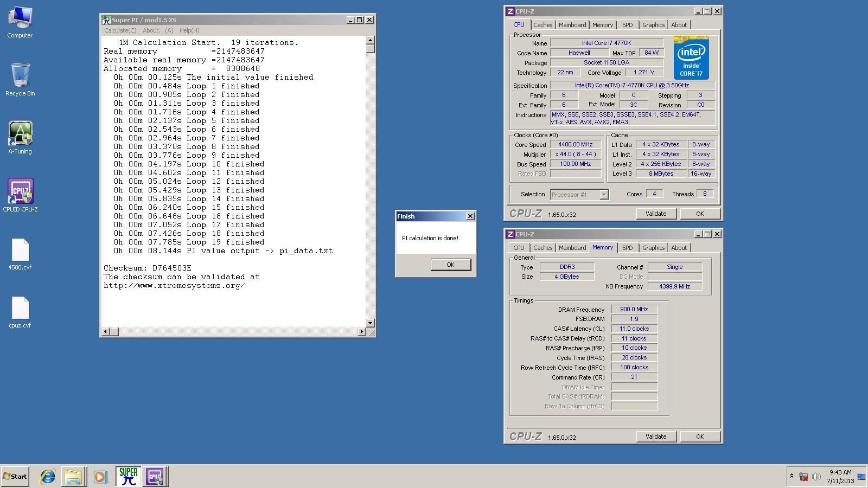Click the Checksum: D764503E line
868x488 pixels.
(148, 268)
